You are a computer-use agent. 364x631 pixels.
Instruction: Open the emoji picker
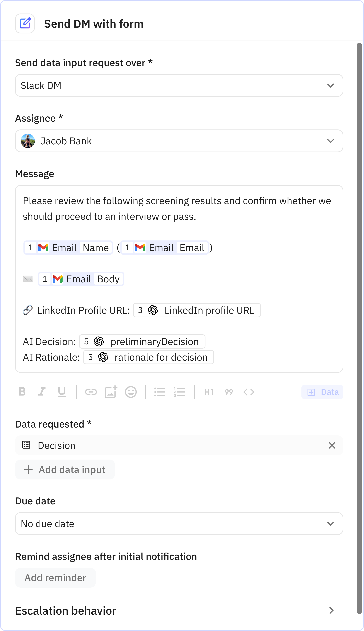coord(131,392)
